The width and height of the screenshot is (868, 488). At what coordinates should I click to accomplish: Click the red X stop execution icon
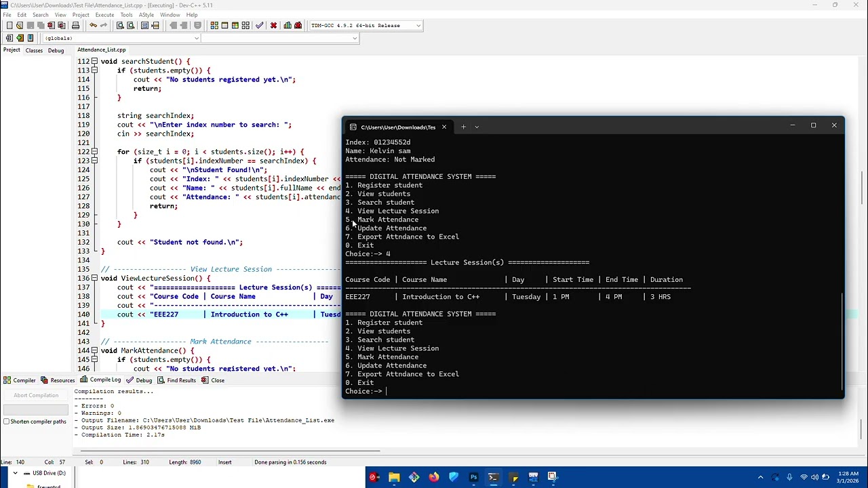[273, 26]
